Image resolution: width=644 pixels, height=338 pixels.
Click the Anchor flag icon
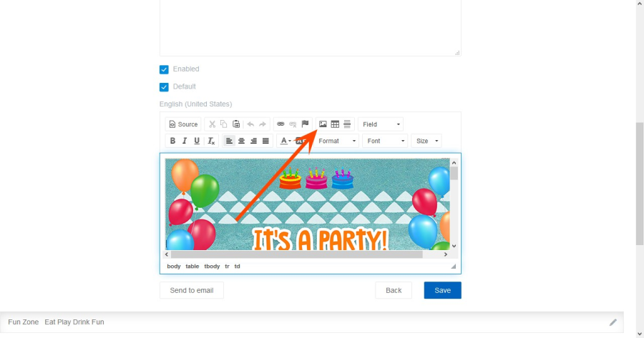click(305, 124)
